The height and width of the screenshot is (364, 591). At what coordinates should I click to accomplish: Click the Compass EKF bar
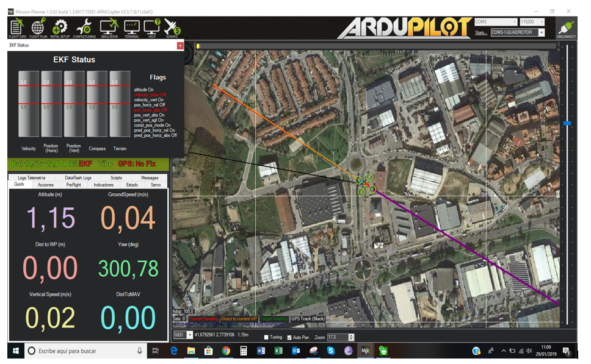[x=97, y=104]
